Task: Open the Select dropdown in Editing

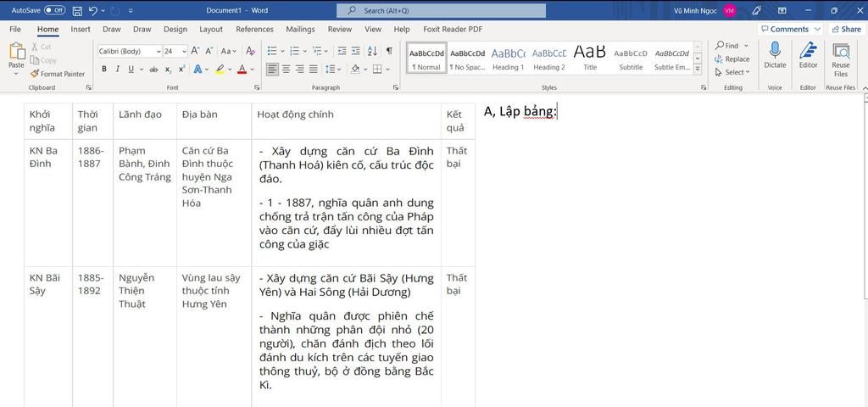Action: 732,72
